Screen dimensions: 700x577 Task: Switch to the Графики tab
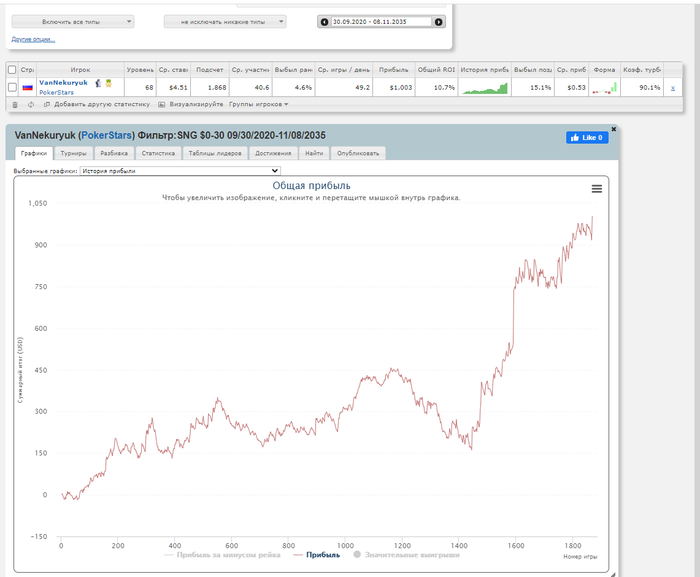[x=34, y=153]
